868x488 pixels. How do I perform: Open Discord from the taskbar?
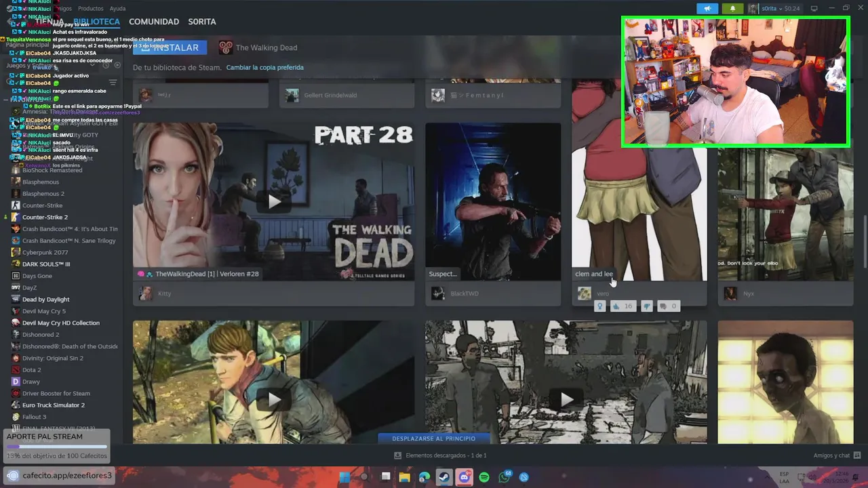[464, 477]
